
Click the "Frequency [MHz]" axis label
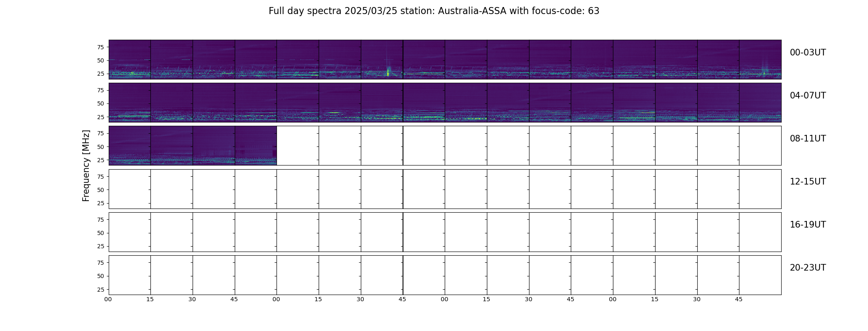pyautogui.click(x=86, y=165)
